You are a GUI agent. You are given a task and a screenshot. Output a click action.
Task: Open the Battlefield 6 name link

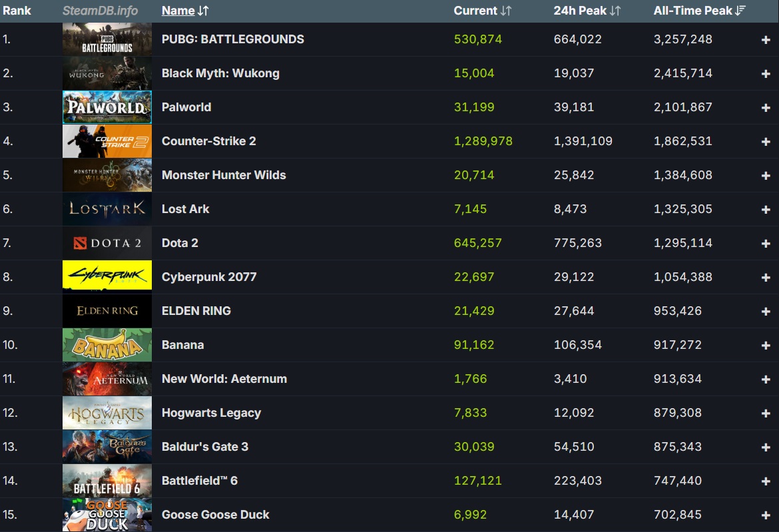click(199, 481)
